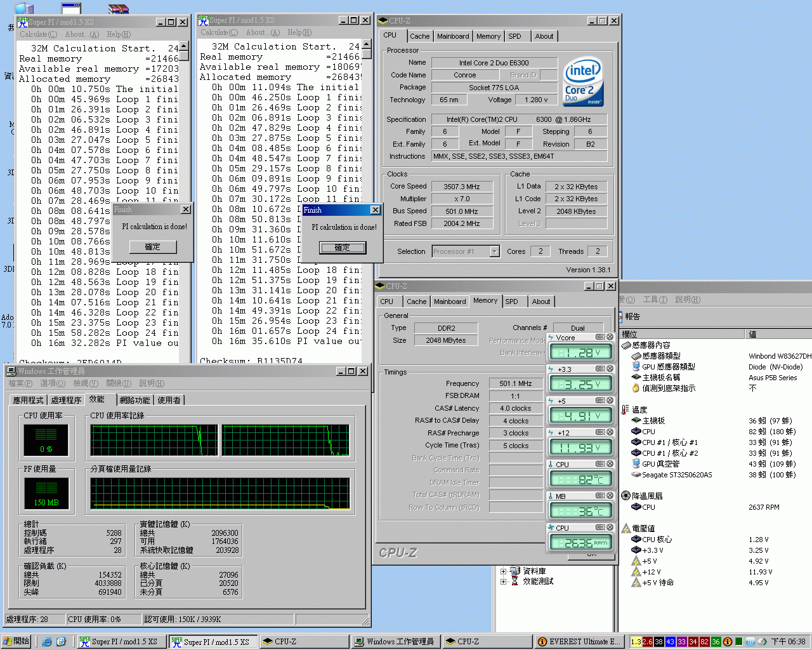Click the yellow 1.3 tray indicator
The image size is (812, 650).
[x=636, y=642]
